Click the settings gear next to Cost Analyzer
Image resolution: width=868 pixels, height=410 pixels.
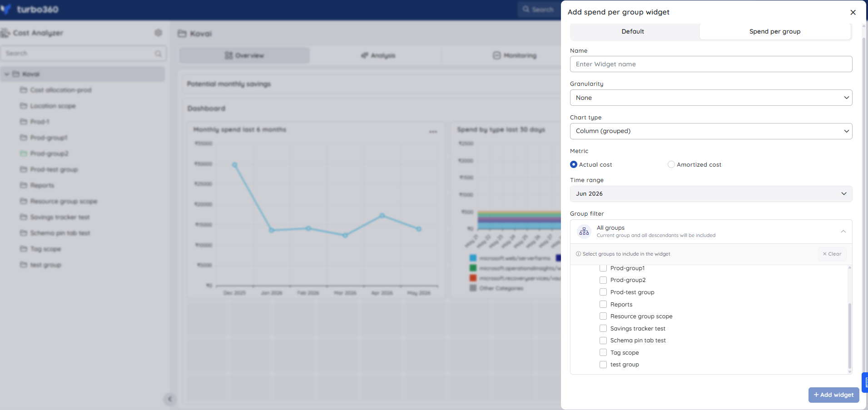pos(158,33)
